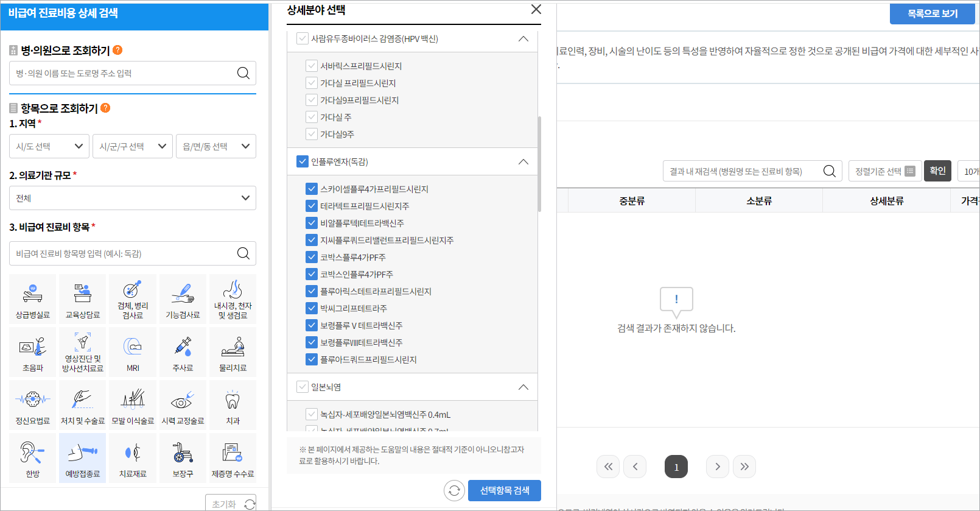Uncheck 스카이셀플루4가프리필드시린지 checkbox

(x=312, y=189)
